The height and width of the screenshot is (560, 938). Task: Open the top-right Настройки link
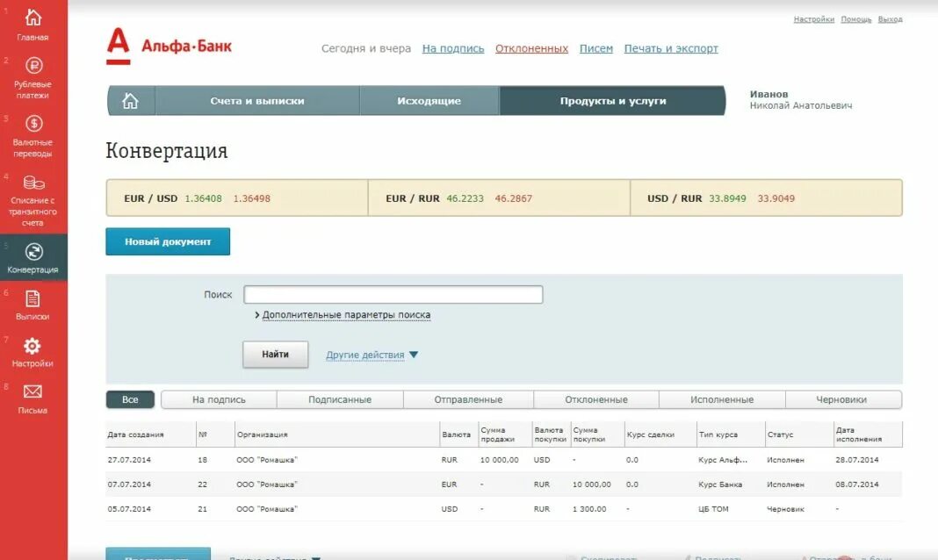813,19
